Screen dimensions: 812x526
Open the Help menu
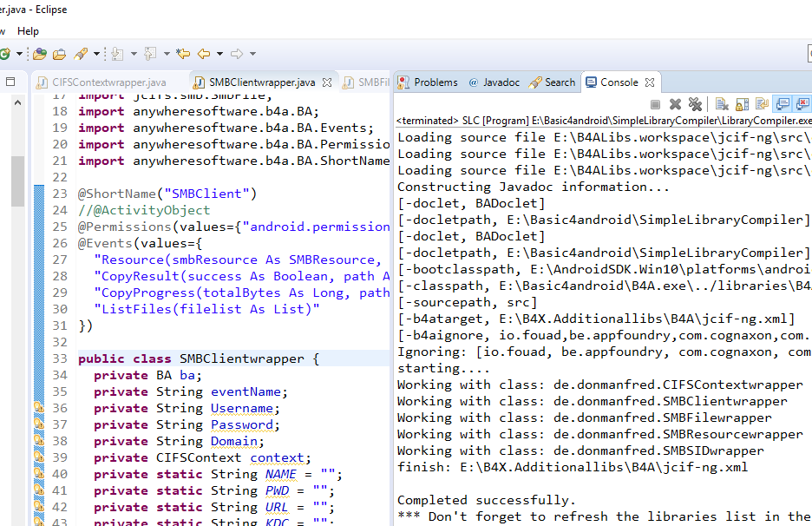click(x=28, y=31)
